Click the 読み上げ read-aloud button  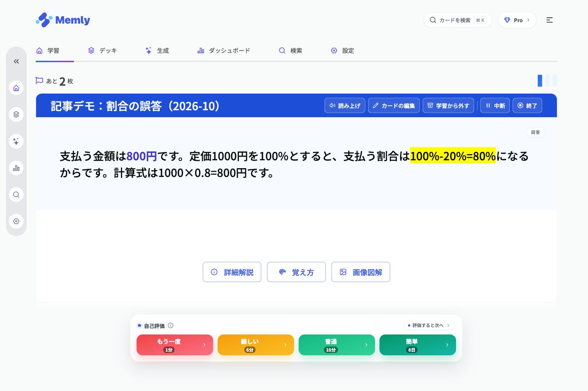(x=345, y=105)
